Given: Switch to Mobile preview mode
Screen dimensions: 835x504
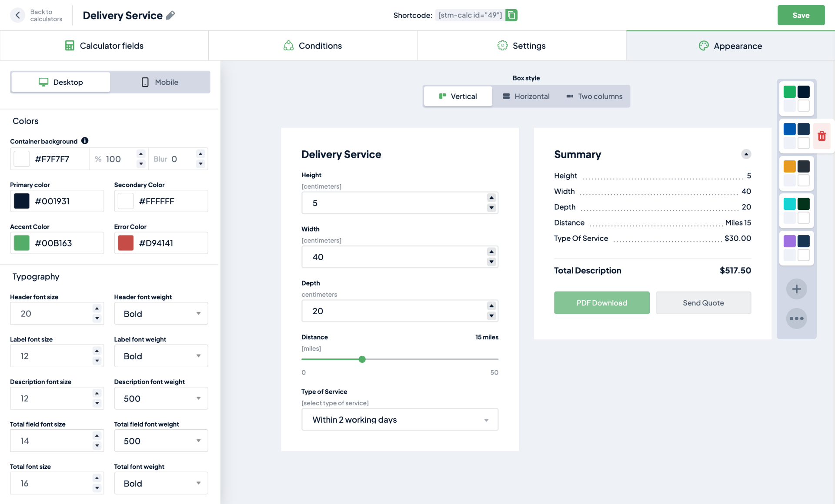Looking at the screenshot, I should click(x=160, y=82).
